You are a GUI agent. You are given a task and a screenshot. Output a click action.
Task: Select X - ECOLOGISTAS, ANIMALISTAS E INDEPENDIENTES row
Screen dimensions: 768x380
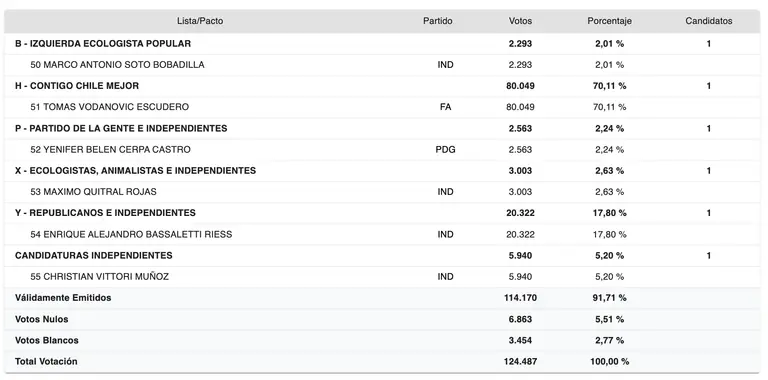[382, 170]
